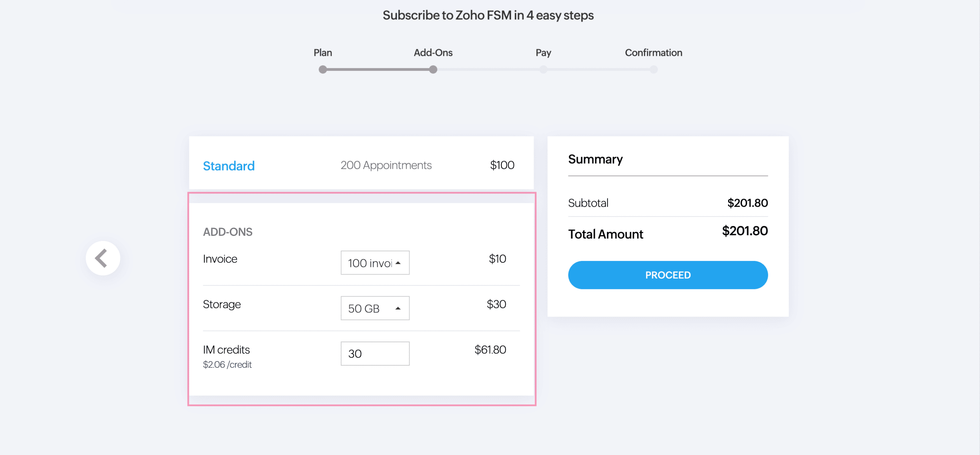Select the Add-Ons step label
Viewport: 980px width, 455px height.
[433, 52]
